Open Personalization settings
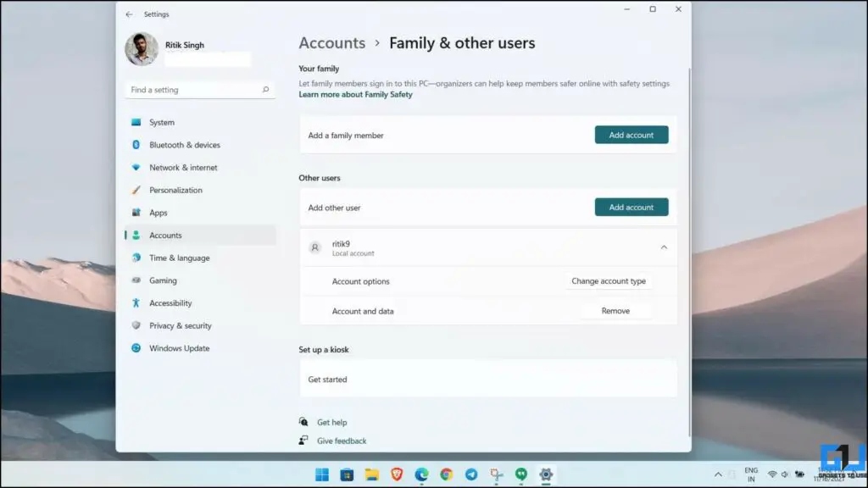This screenshot has width=868, height=488. point(138,190)
